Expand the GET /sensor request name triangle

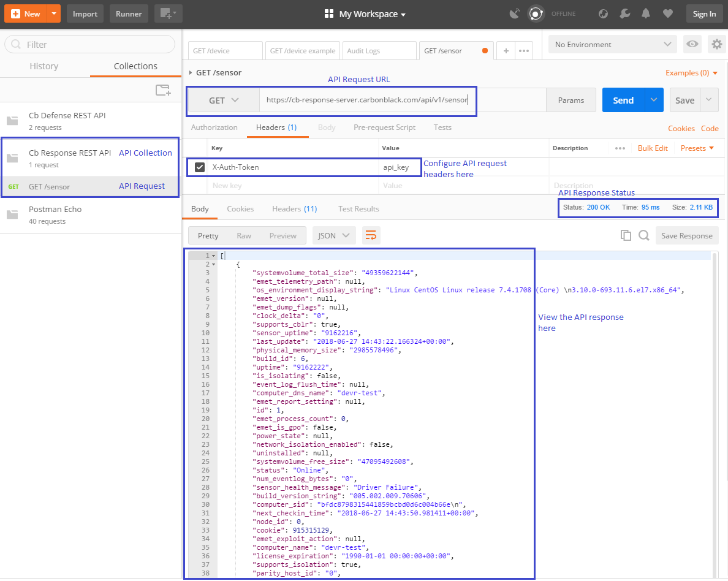click(191, 72)
